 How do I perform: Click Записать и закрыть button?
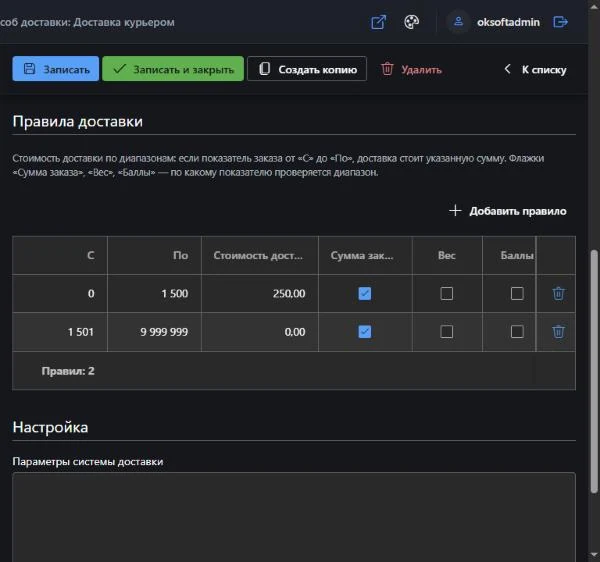[173, 69]
